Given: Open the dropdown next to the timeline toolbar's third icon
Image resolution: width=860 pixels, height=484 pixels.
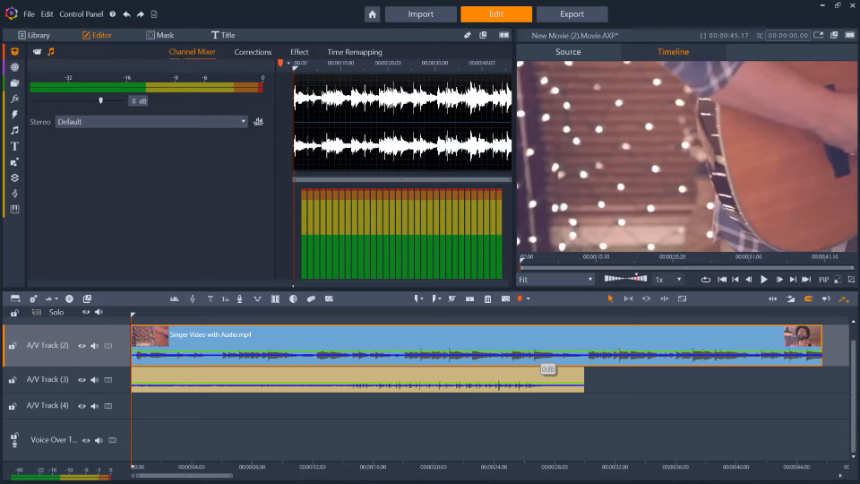Looking at the screenshot, I should pos(56,299).
